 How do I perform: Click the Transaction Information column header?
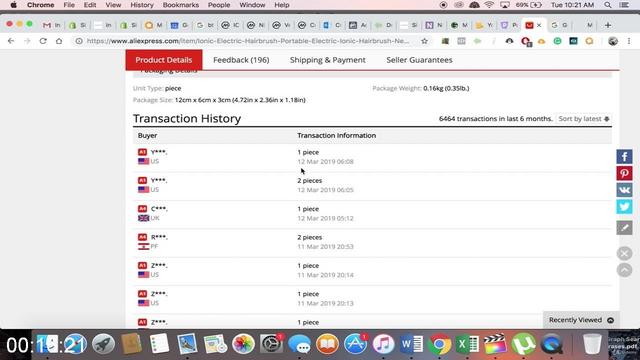337,136
